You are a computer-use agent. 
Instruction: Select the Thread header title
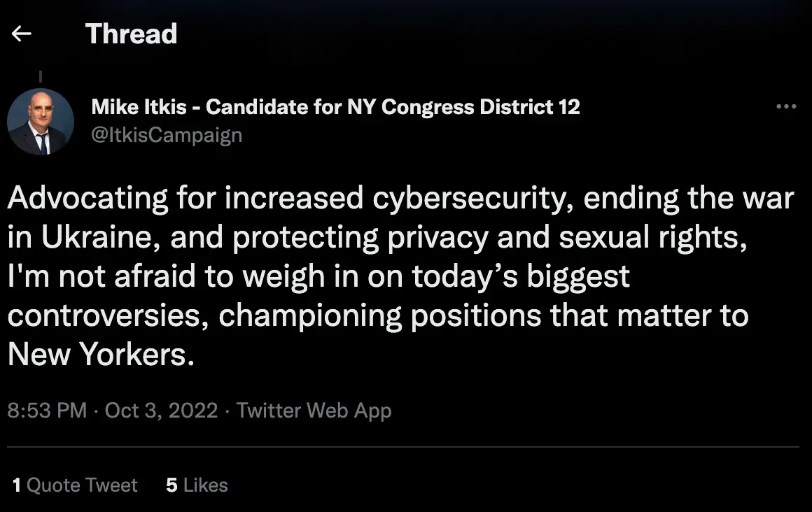click(131, 34)
